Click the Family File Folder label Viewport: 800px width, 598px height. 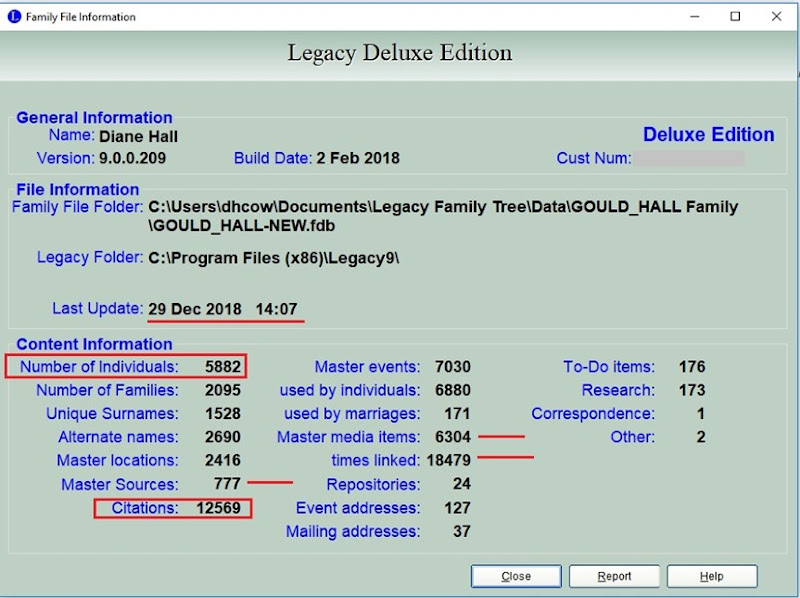click(78, 207)
